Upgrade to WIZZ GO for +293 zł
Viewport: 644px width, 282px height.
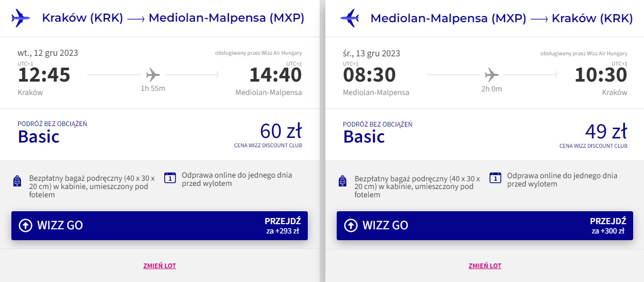tap(159, 226)
